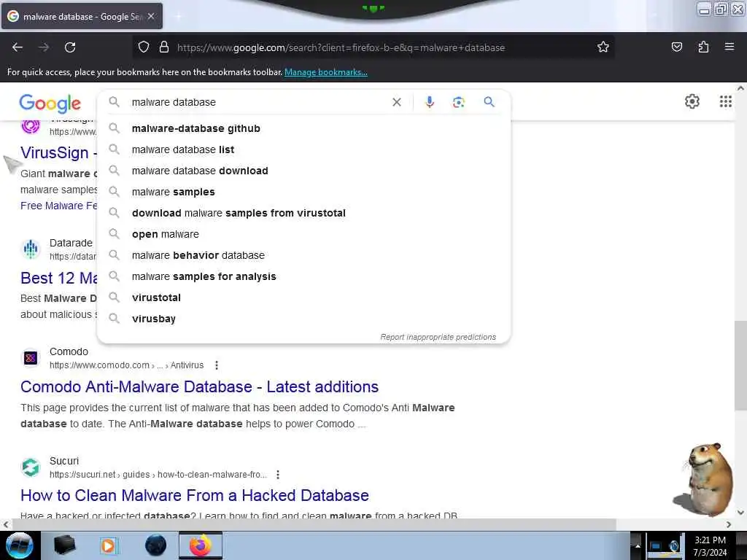This screenshot has width=747, height=560.
Task: Open the VirusSign result title
Action: [58, 153]
